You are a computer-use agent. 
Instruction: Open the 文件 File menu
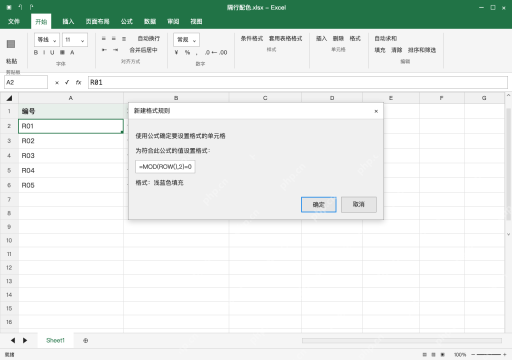(x=14, y=21)
